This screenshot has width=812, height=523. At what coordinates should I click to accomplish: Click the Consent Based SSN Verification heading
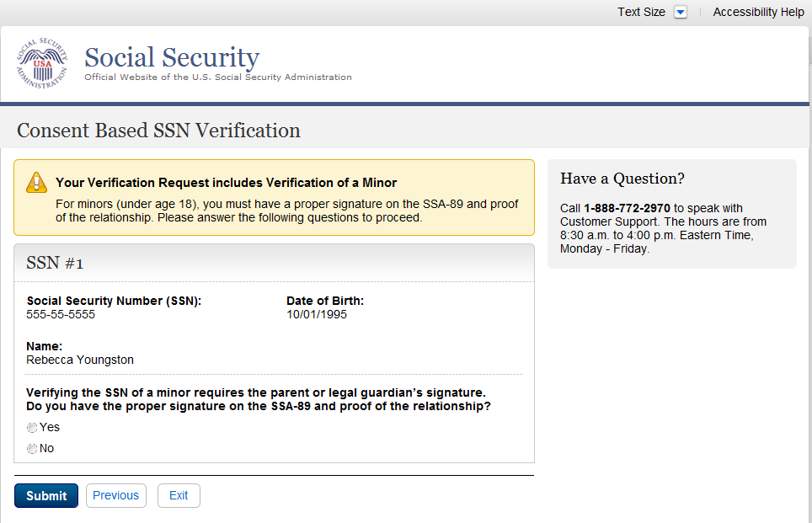[x=158, y=131]
